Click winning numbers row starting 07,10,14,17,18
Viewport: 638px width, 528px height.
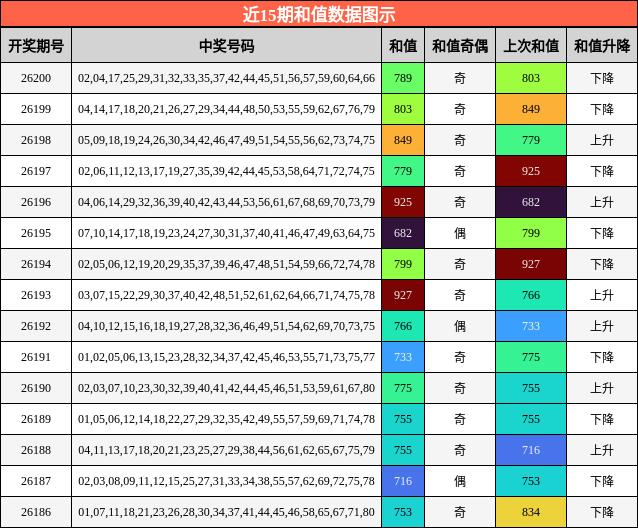click(x=227, y=233)
